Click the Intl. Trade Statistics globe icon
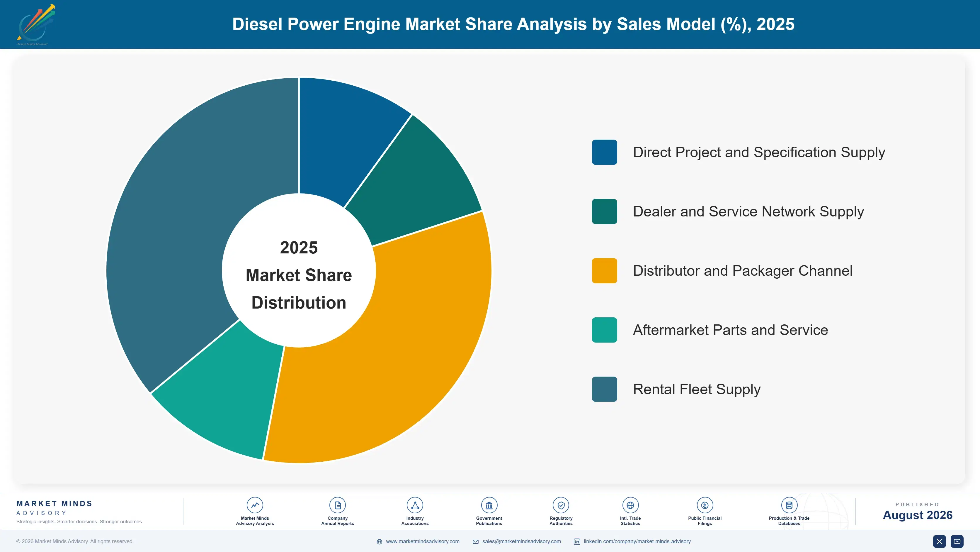Viewport: 980px width, 552px height. tap(630, 505)
